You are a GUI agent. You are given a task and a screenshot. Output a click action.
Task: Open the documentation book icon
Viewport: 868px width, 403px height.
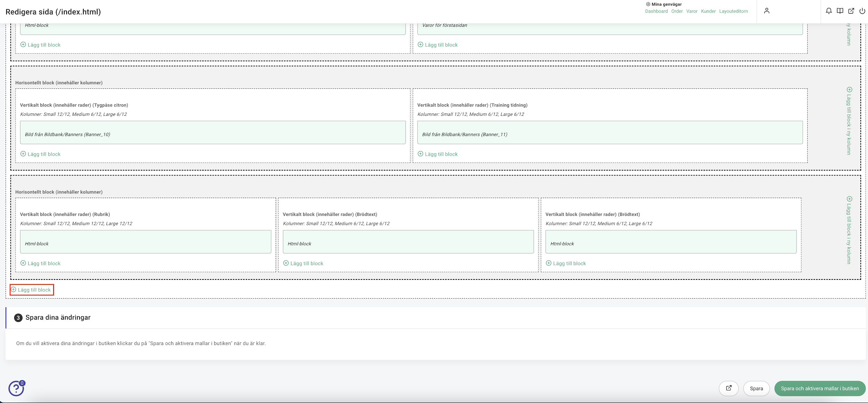point(840,11)
